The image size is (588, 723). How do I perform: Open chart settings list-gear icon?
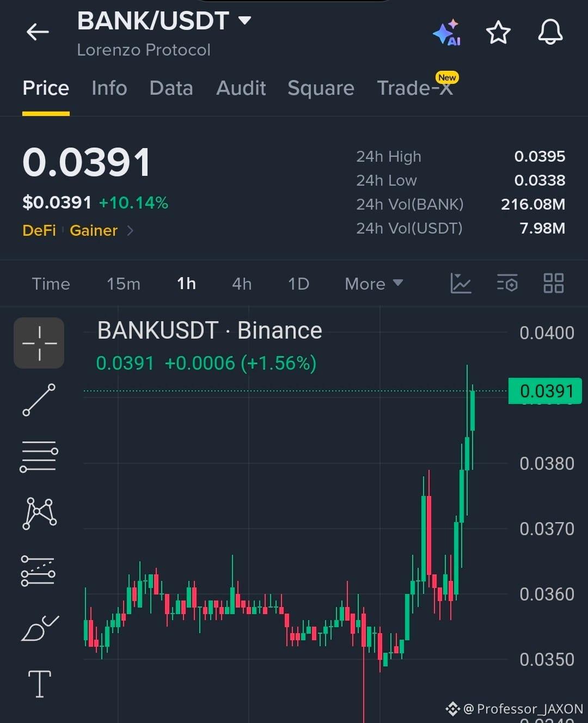[507, 283]
